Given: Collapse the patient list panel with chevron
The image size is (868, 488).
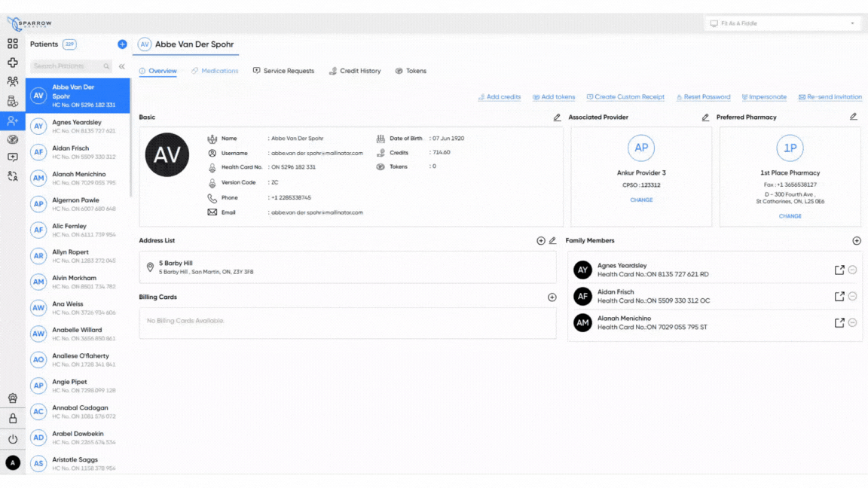Looking at the screenshot, I should [121, 66].
